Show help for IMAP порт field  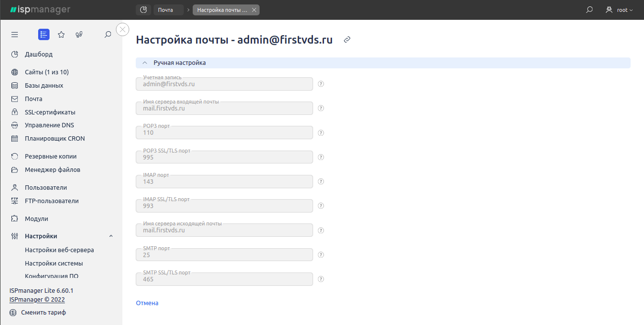point(321,182)
